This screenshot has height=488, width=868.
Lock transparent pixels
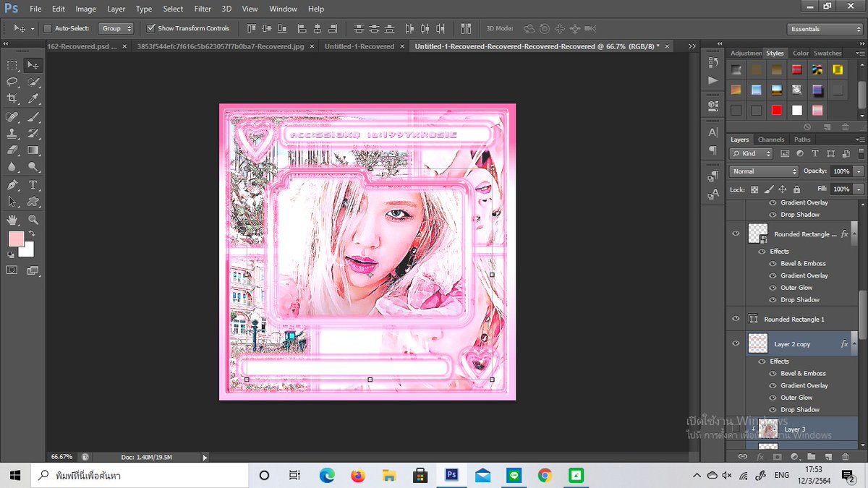754,189
